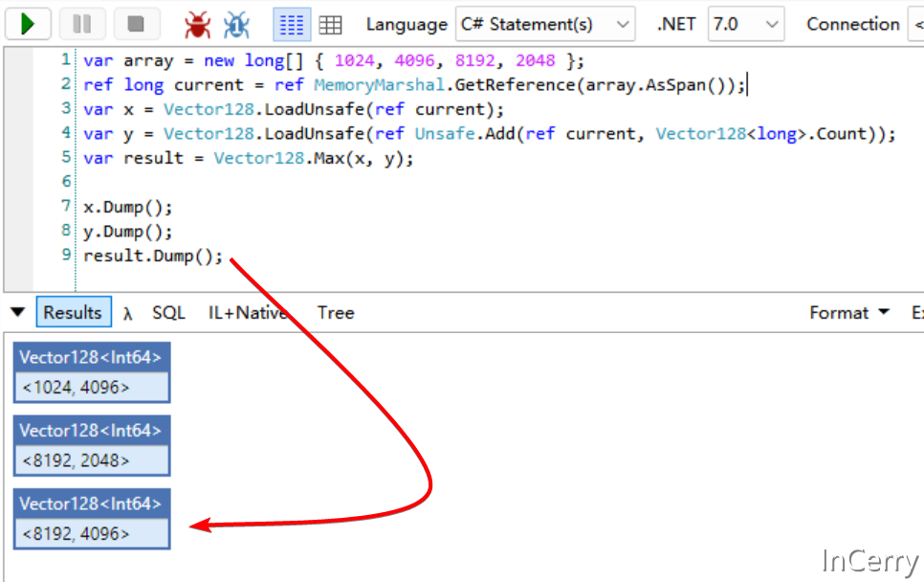This screenshot has width=924, height=582.
Task: Click the Connection selector field
Action: pos(915,24)
